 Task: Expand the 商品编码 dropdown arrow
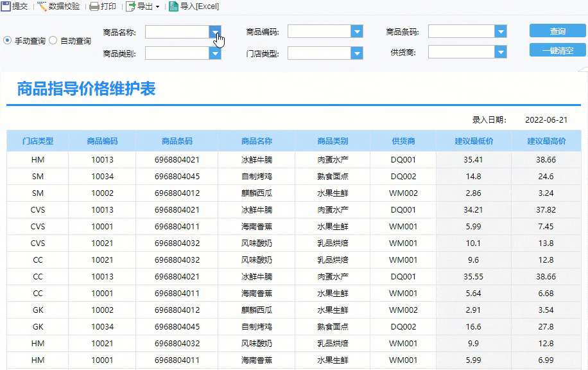tap(357, 31)
